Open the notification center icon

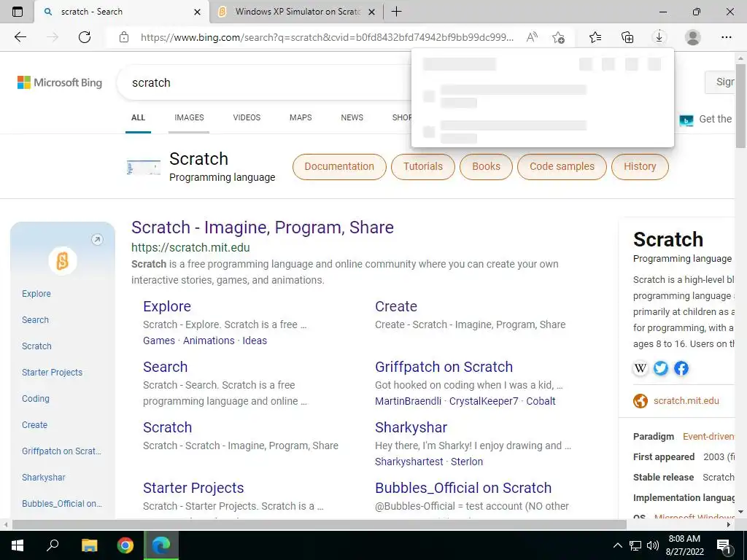(724, 546)
